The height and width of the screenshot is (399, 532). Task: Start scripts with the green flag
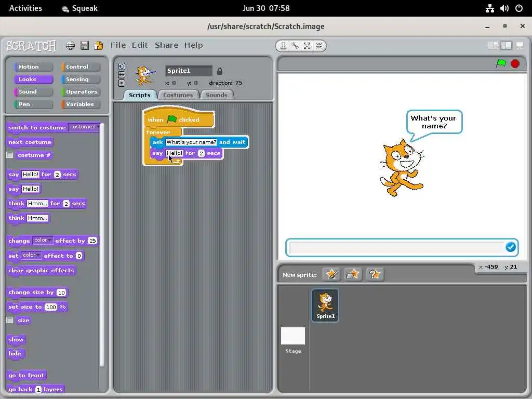[501, 63]
